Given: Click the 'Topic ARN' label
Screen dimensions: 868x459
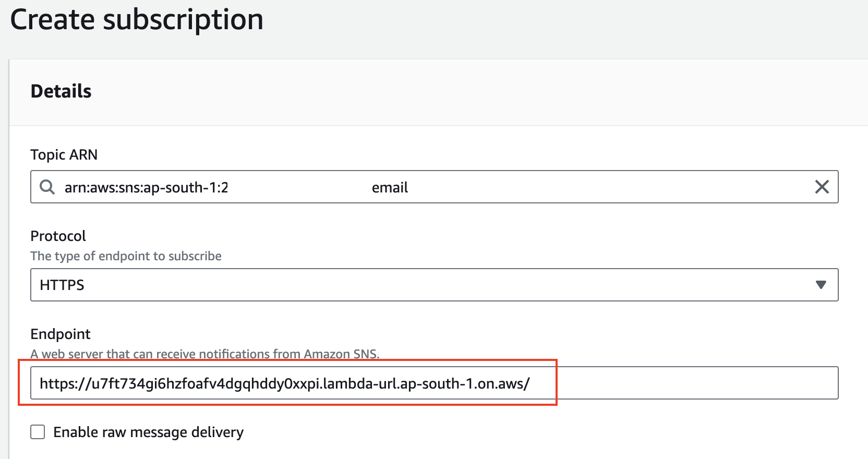Looking at the screenshot, I should [x=64, y=155].
